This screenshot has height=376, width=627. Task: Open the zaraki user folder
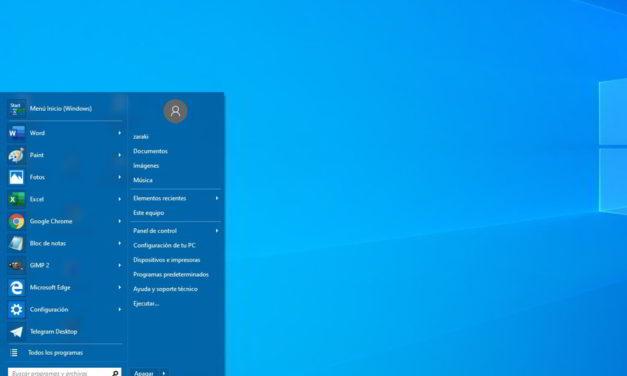tap(141, 137)
